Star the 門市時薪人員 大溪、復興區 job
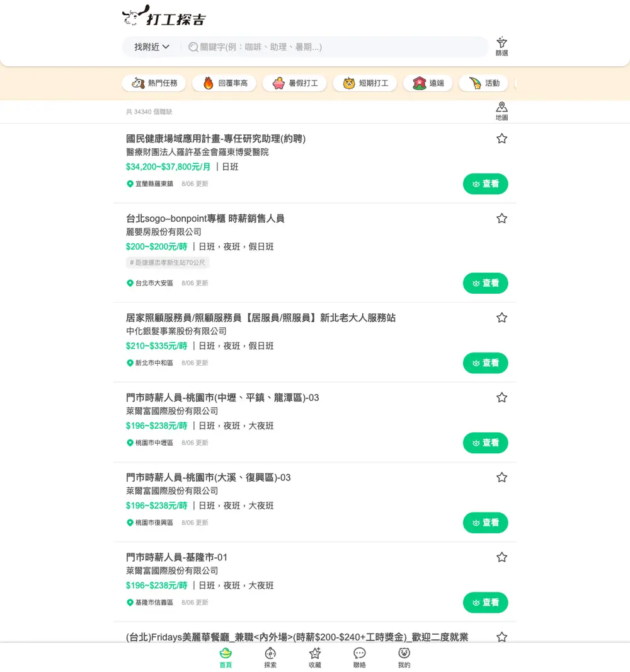Viewport: 630px width, 672px height. [x=501, y=477]
